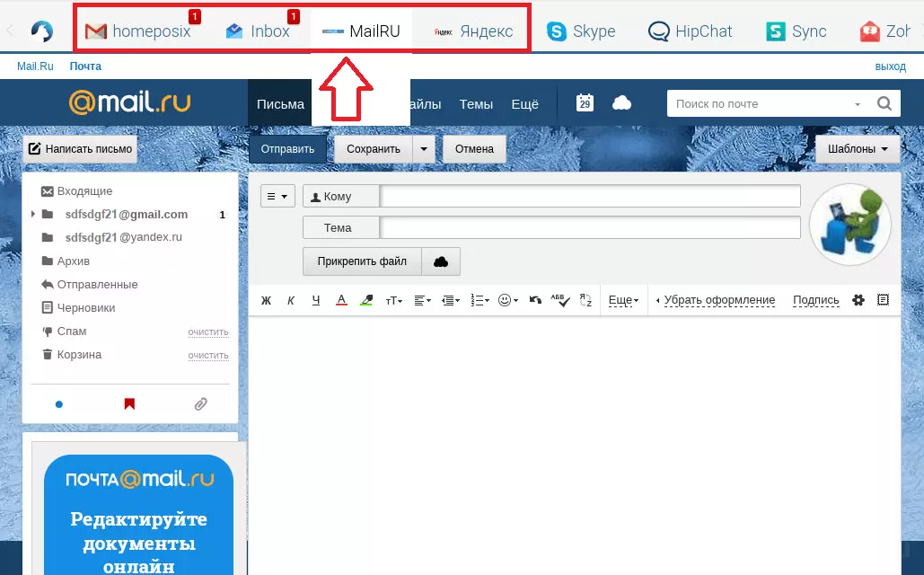This screenshot has width=924, height=575.
Task: Attach file from cloud icon
Action: 441,261
